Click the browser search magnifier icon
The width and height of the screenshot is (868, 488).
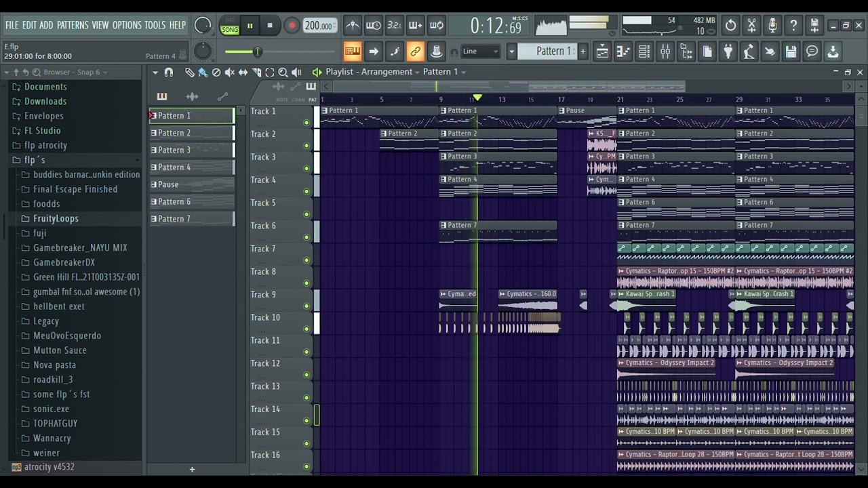click(38, 72)
